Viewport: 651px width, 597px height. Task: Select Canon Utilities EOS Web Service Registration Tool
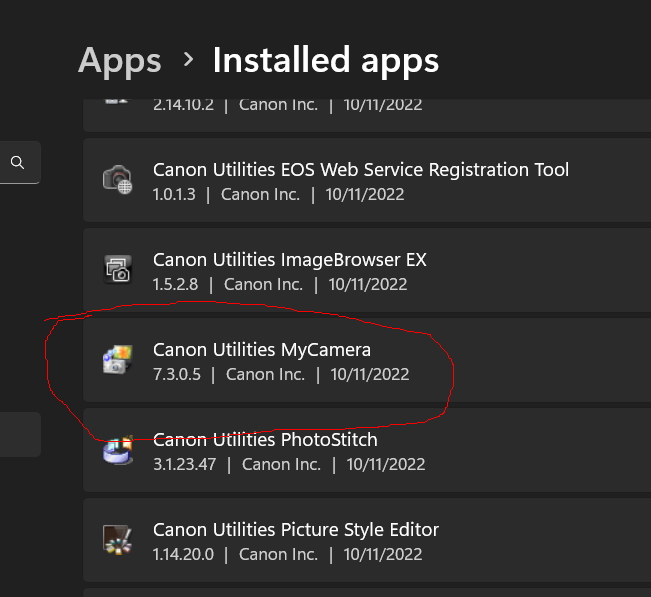pyautogui.click(x=360, y=169)
